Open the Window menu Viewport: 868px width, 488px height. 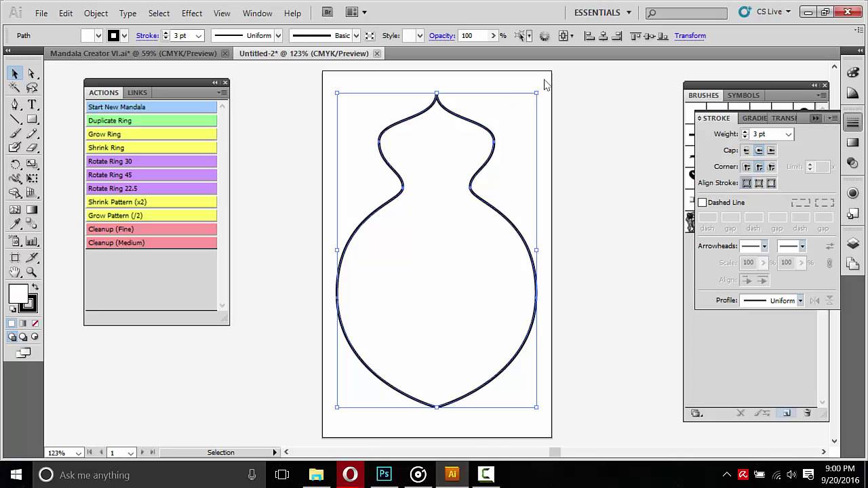tap(257, 13)
